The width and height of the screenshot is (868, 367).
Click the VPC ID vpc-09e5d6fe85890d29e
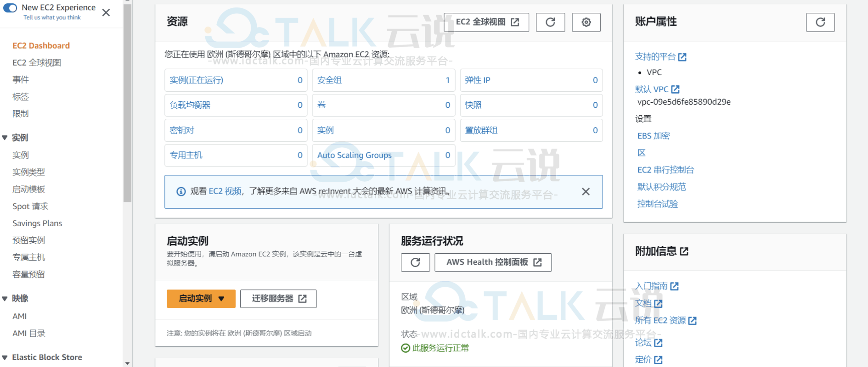[684, 102]
